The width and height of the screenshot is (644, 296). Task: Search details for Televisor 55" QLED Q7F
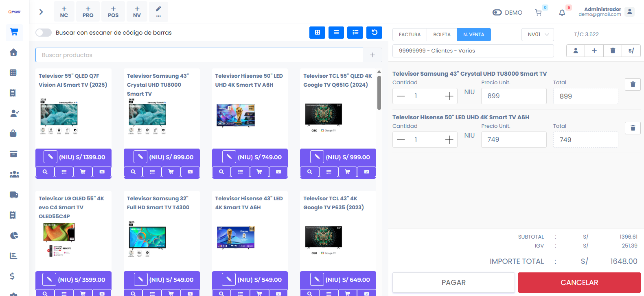click(45, 172)
